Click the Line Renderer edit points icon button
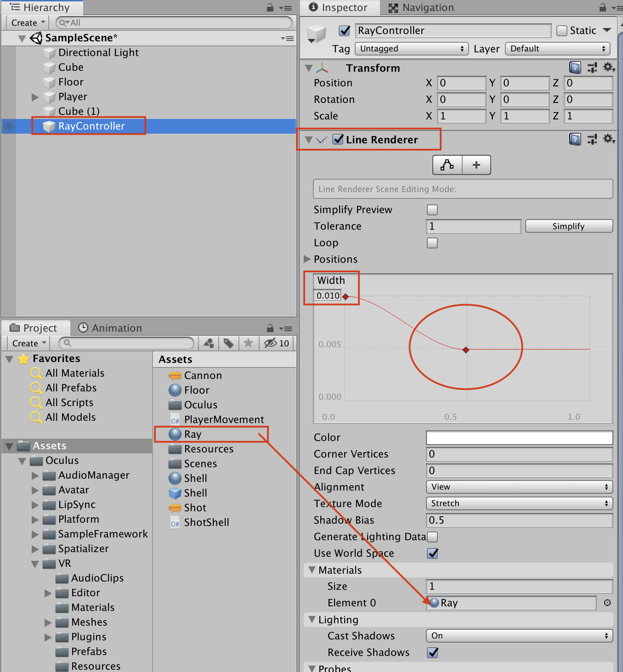The image size is (623, 672). (447, 165)
